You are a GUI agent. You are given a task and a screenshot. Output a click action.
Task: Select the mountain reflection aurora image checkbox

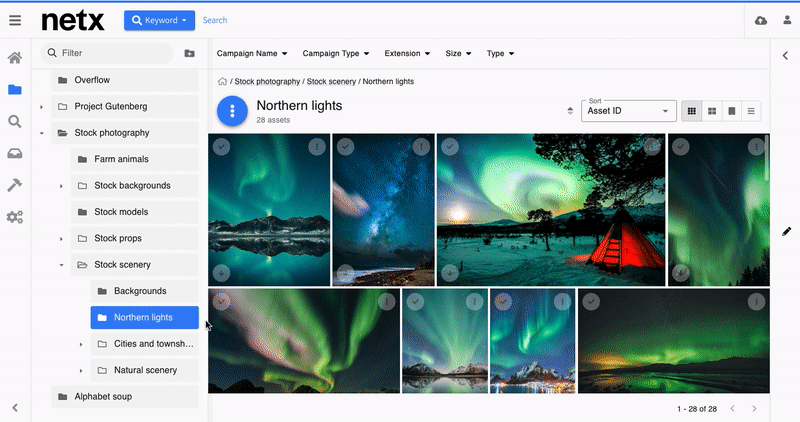221,147
